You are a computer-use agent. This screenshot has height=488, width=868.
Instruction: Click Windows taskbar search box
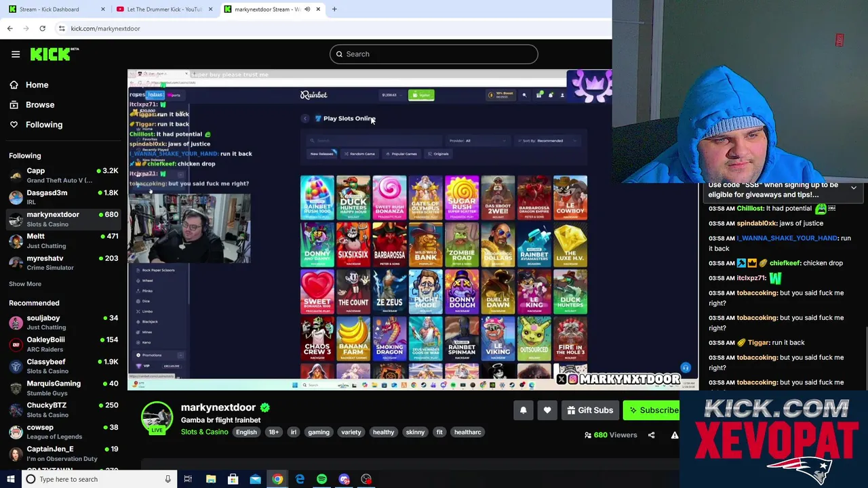[99, 479]
